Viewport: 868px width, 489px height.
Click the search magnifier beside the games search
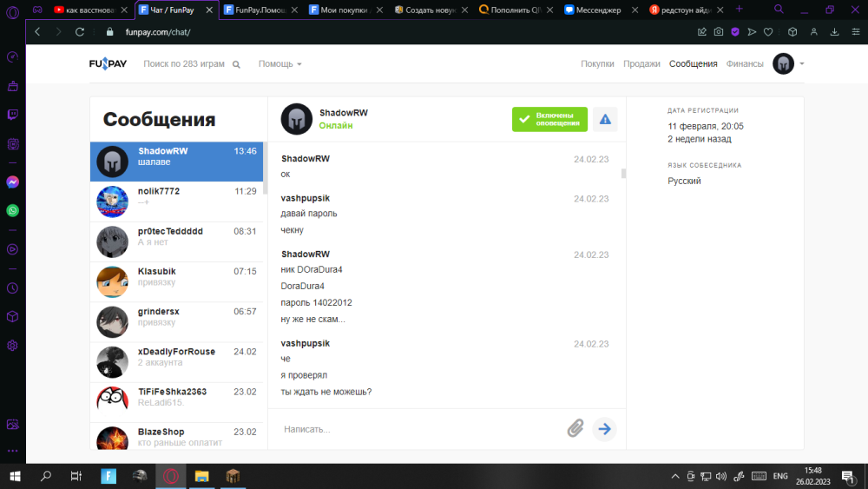pos(236,64)
